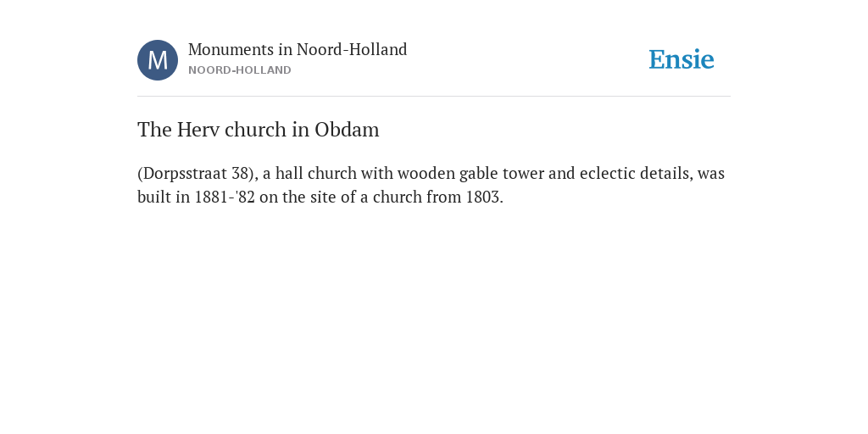Image resolution: width=868 pixels, height=434 pixels.
Task: Open Monuments in Noord-Holland author name
Action: [x=298, y=50]
